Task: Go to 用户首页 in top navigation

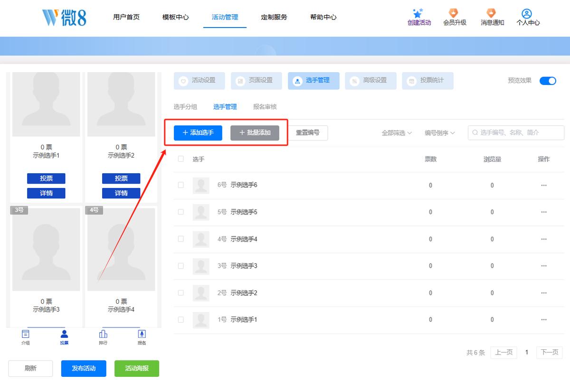Action: 126,17
